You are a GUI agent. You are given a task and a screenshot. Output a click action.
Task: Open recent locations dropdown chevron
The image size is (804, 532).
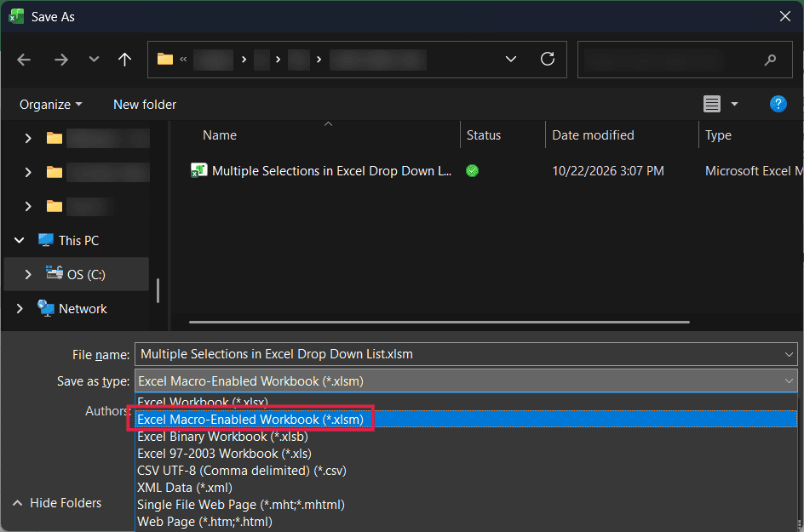[x=94, y=60]
